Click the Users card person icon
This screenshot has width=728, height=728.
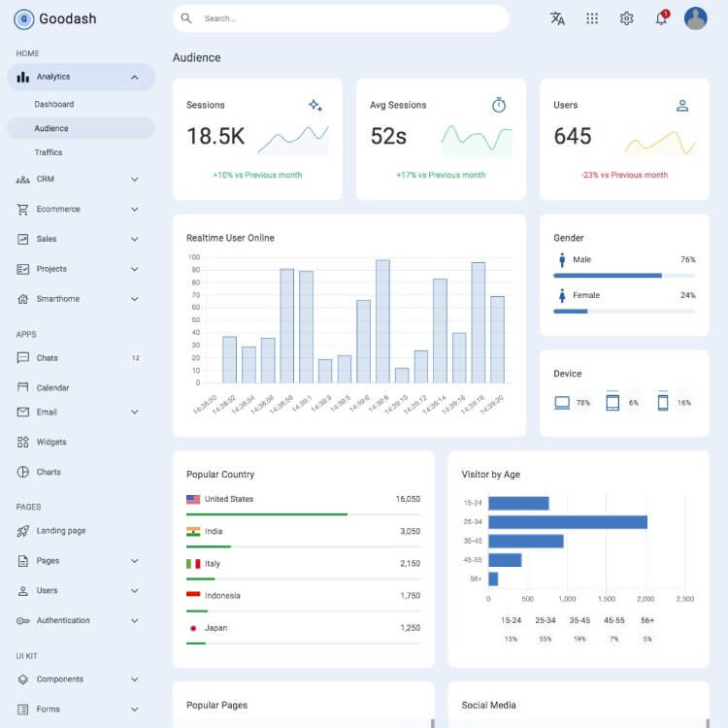(x=682, y=105)
